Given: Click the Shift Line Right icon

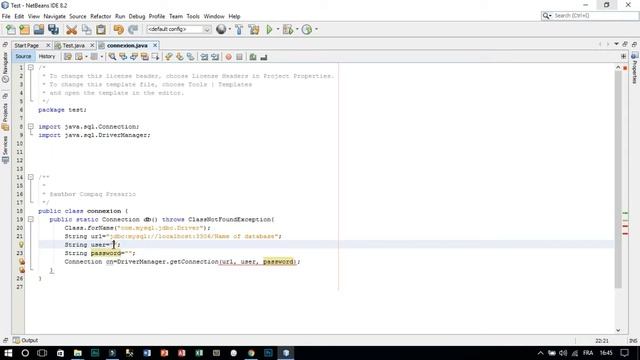Looking at the screenshot, I should click(215, 57).
